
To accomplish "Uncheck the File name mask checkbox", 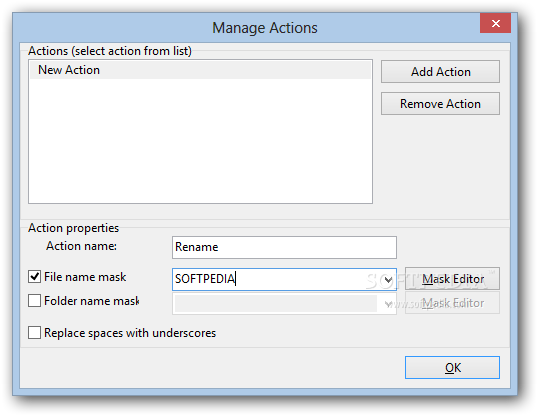I will click(34, 277).
